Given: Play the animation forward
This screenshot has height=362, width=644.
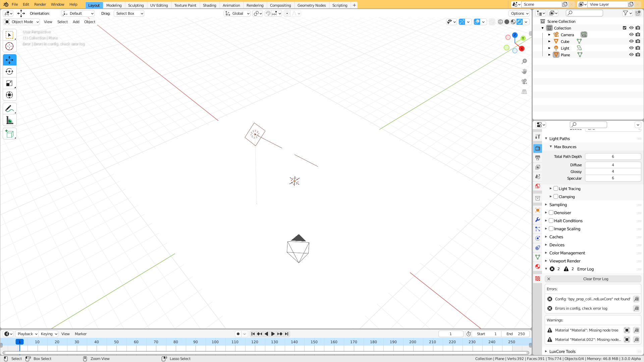Looking at the screenshot, I should pos(273,334).
